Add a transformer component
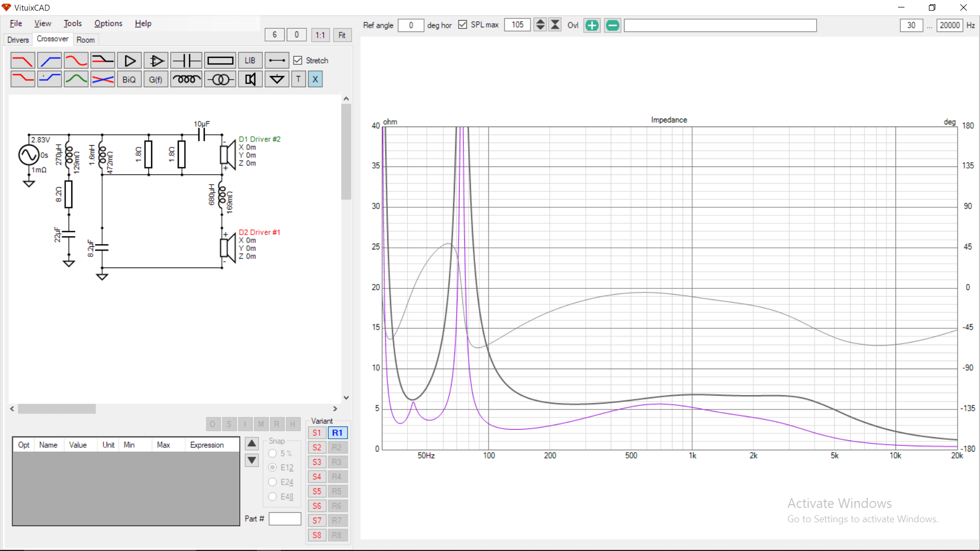 220,79
